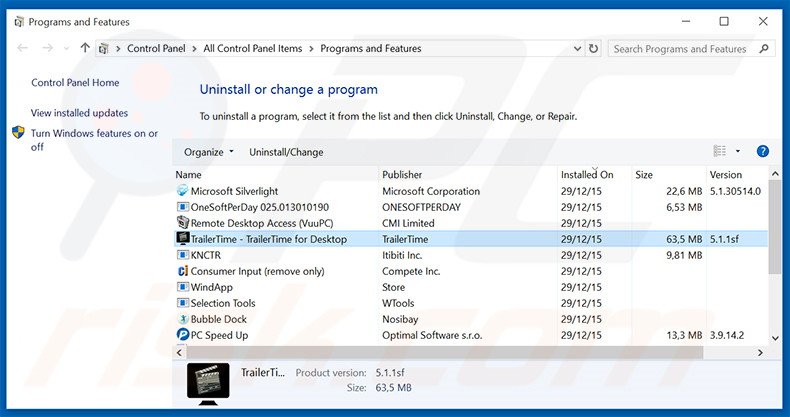Click the TrailerTime row icon

(182, 239)
